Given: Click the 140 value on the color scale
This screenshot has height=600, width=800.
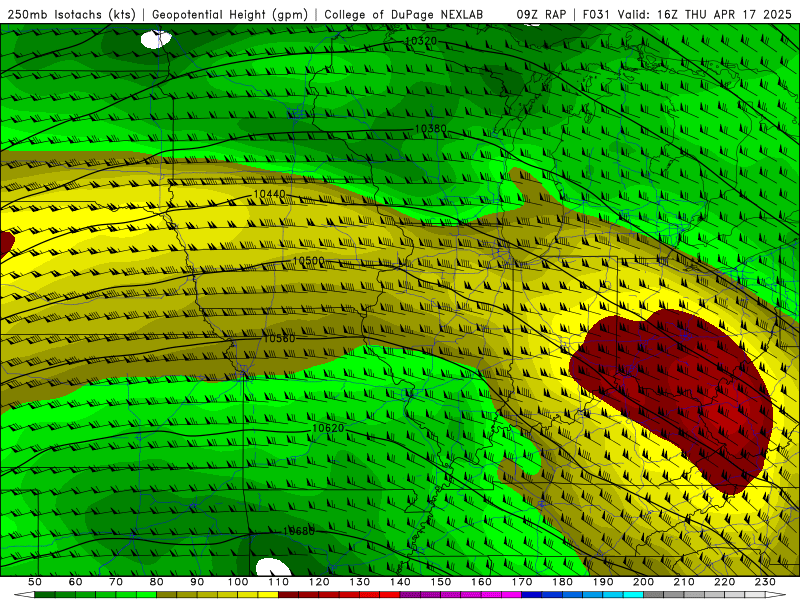Looking at the screenshot, I should coord(400,582).
